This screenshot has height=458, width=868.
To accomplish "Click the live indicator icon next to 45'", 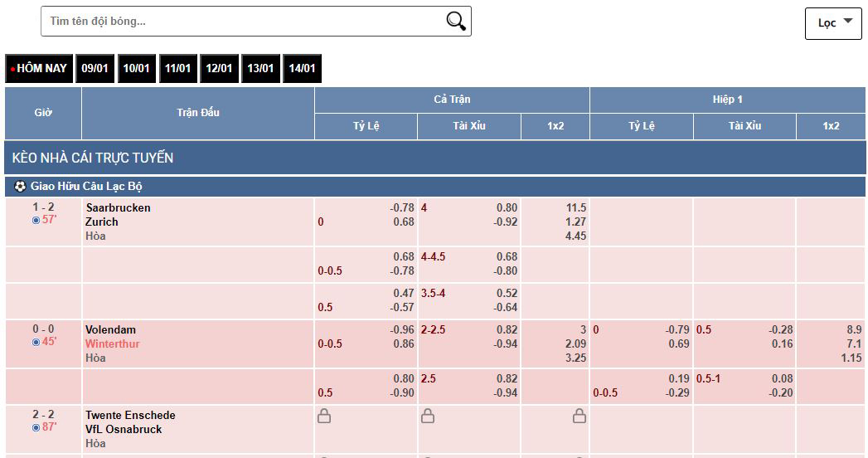I will tap(36, 343).
